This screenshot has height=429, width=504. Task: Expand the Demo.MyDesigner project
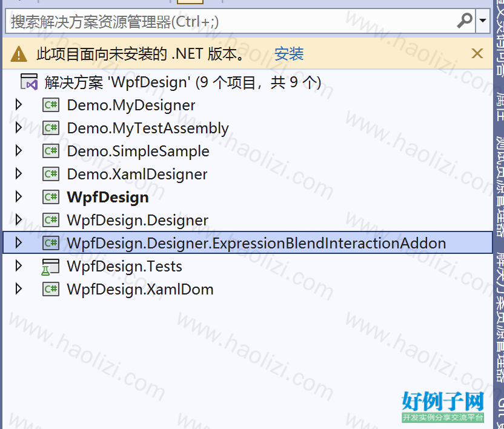pos(18,104)
